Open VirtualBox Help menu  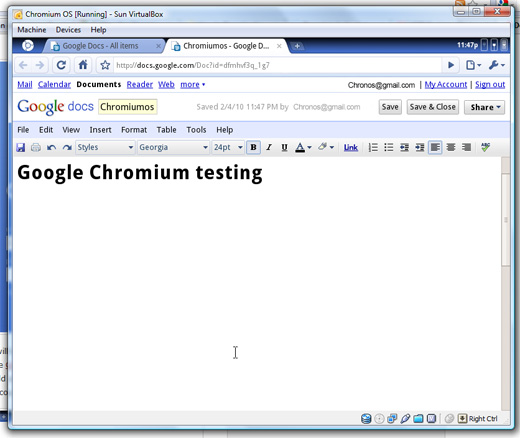point(98,30)
